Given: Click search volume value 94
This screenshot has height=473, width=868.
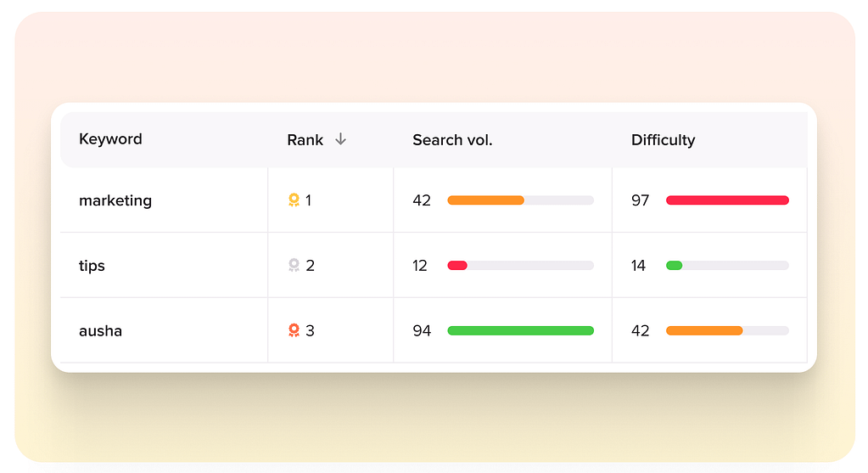Looking at the screenshot, I should point(422,331).
